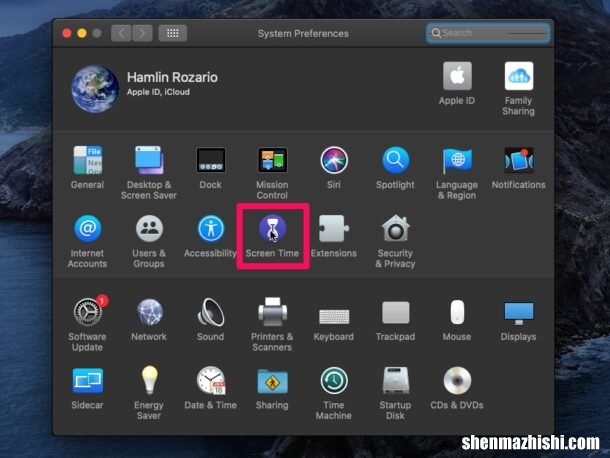Select the Hamlin Rozario account name
610x458 pixels.
(172, 77)
